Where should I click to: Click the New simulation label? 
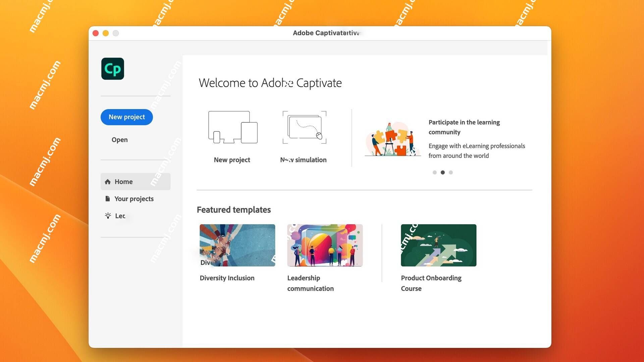(303, 160)
